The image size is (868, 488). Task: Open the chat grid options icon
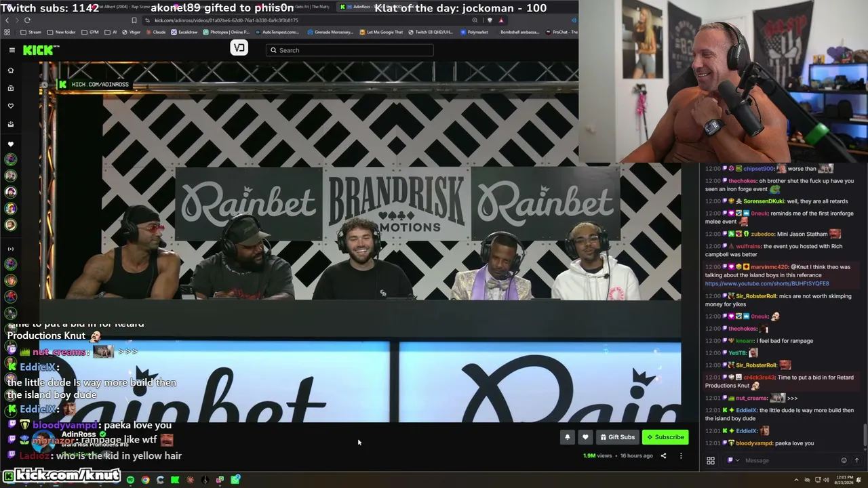(x=711, y=460)
